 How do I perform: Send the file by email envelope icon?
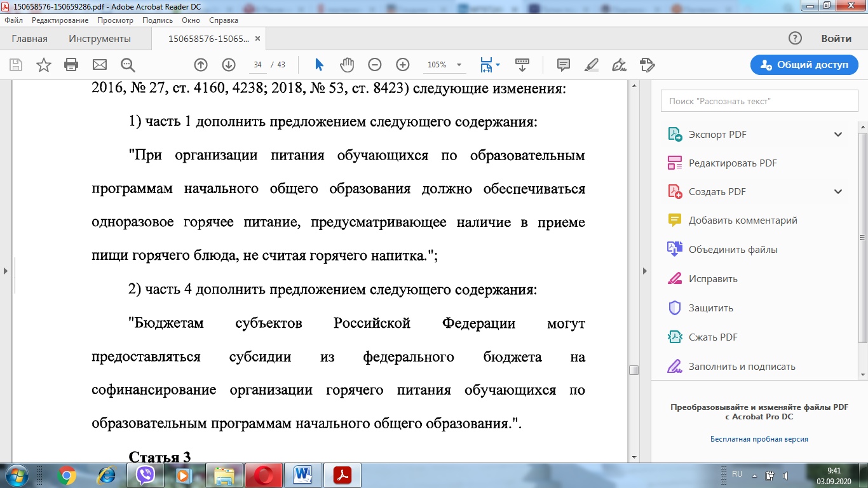100,65
